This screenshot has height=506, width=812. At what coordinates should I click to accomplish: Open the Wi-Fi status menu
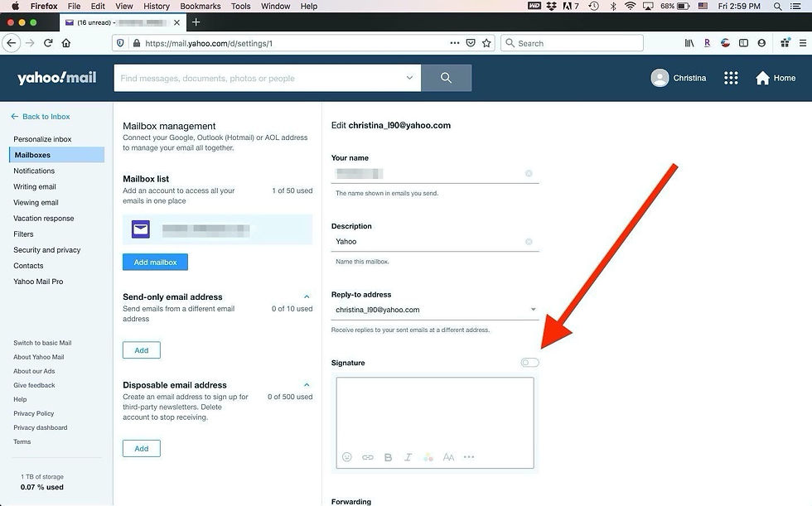(x=630, y=6)
